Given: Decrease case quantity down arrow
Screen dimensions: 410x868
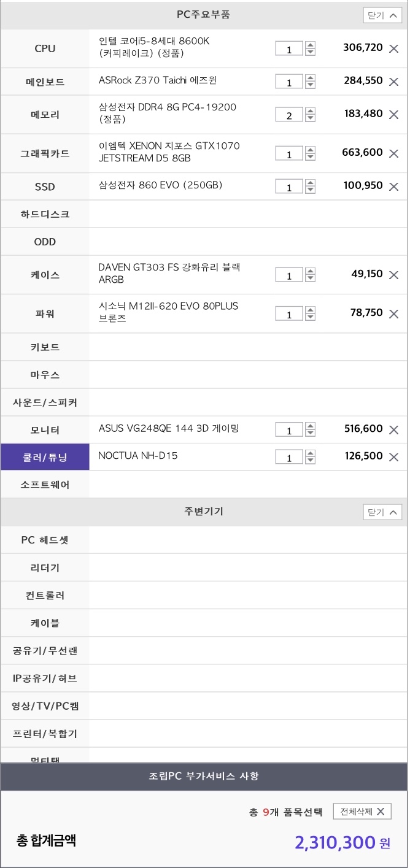Looking at the screenshot, I should (x=310, y=278).
